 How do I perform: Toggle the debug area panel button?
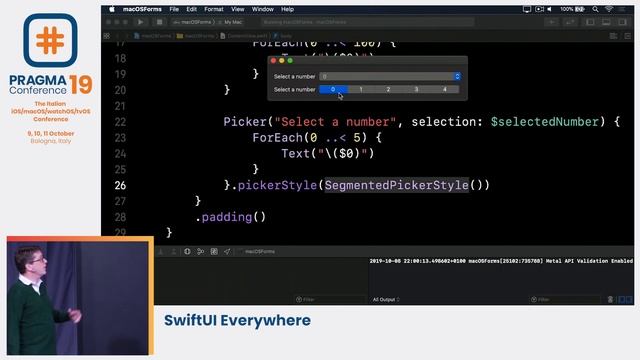607,22
